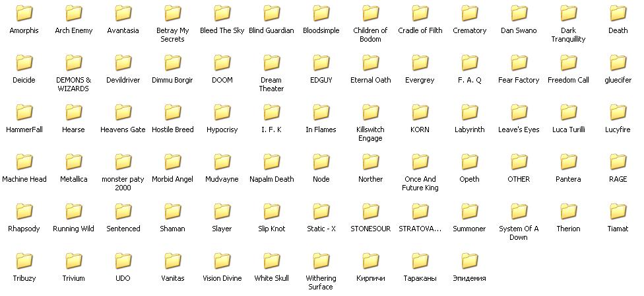Select the Static - X folder name

pos(321,229)
